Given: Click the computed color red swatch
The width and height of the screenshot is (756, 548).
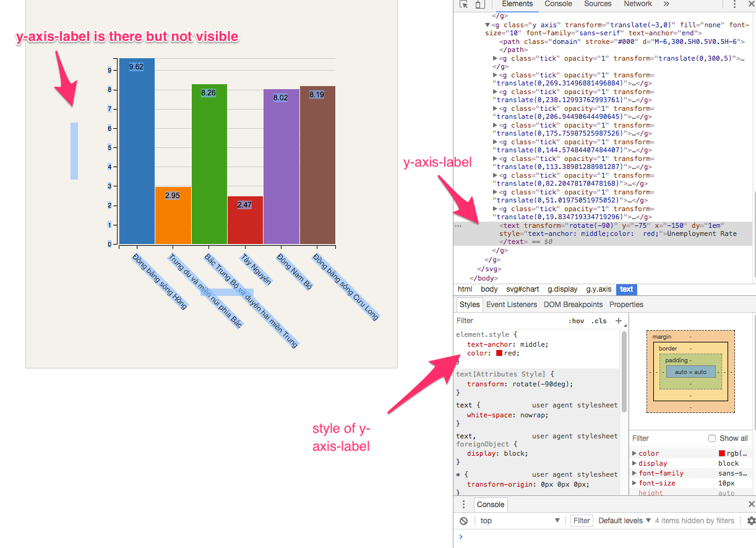Looking at the screenshot, I should click(721, 453).
